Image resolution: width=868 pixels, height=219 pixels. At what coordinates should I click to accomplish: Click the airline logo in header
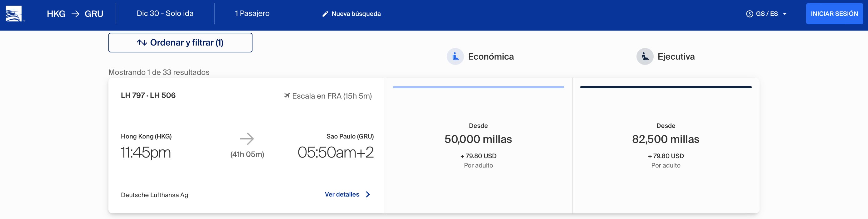coord(14,14)
